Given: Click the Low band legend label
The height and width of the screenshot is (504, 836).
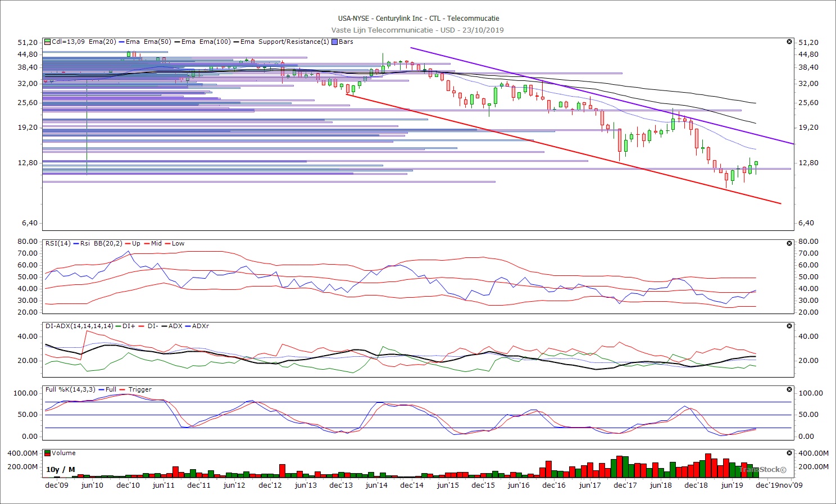Looking at the screenshot, I should [x=178, y=244].
